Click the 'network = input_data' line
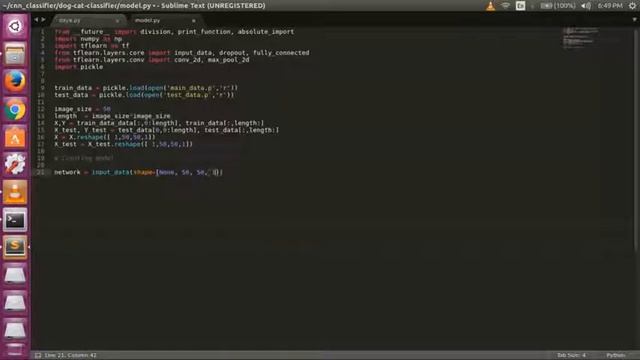 click(139, 172)
